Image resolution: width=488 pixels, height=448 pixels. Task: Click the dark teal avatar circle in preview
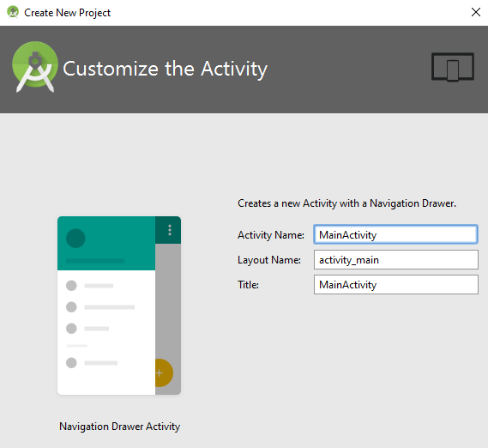coord(75,239)
